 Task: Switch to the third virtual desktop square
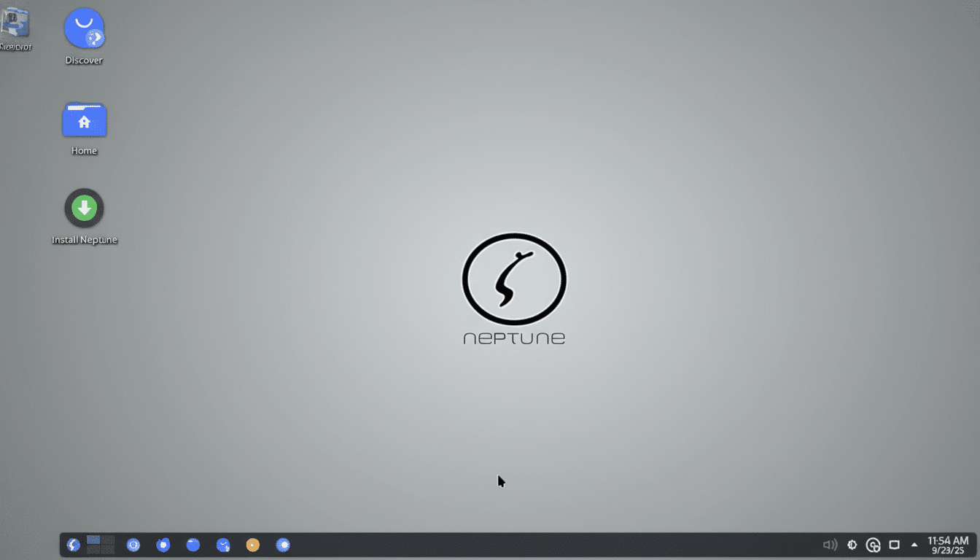point(93,549)
